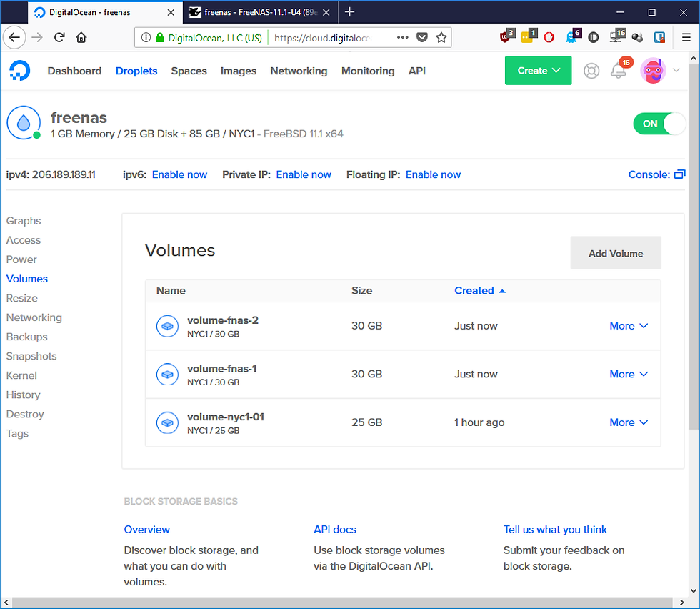Open a new browser tab with plus
Screen dimensions: 700x609
point(349,12)
